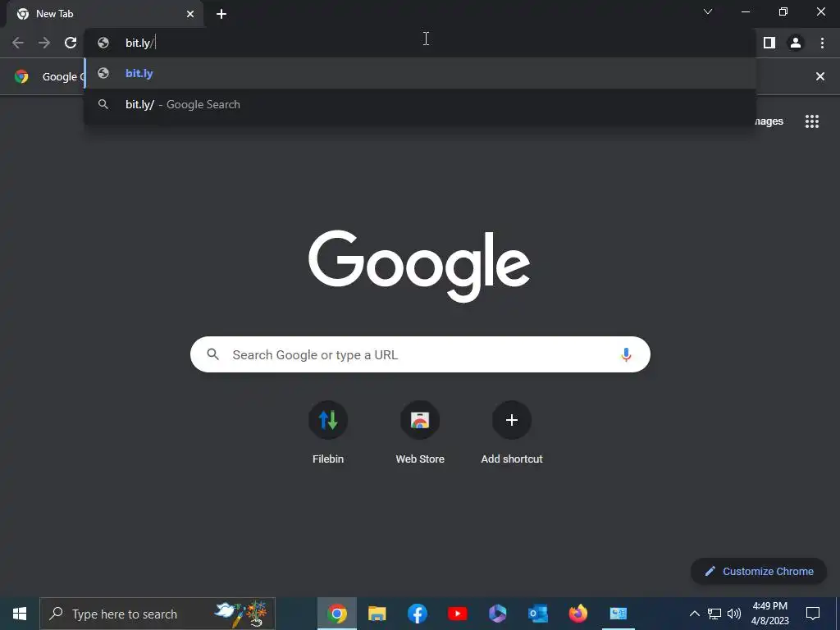840x630 pixels.
Task: Open the notification center icon
Action: pos(813,614)
